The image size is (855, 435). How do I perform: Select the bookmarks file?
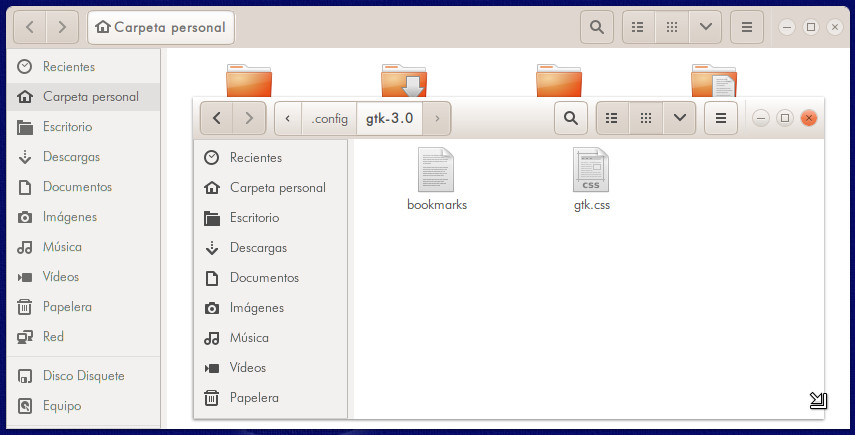point(437,180)
